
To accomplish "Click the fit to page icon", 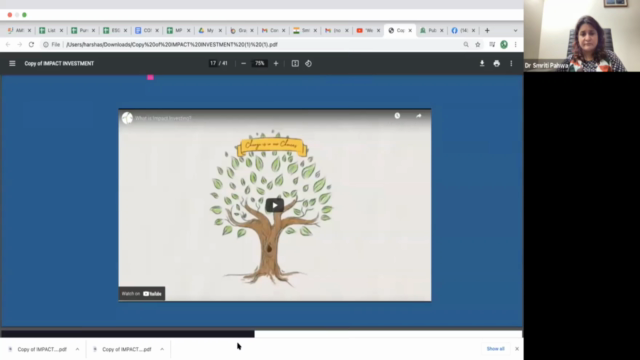I will point(295,63).
